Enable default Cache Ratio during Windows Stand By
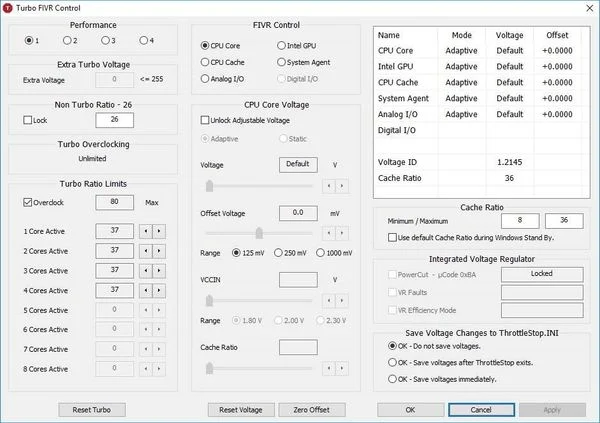Image resolution: width=600 pixels, height=423 pixels. [x=391, y=237]
